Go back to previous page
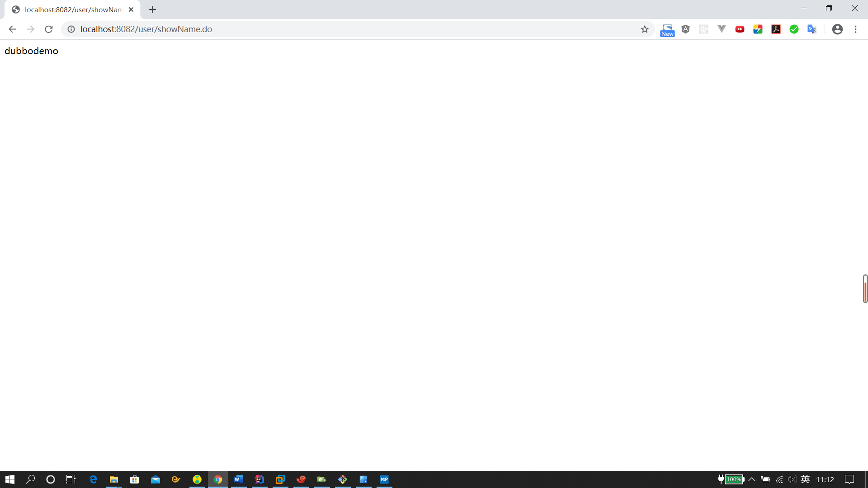 [x=12, y=29]
